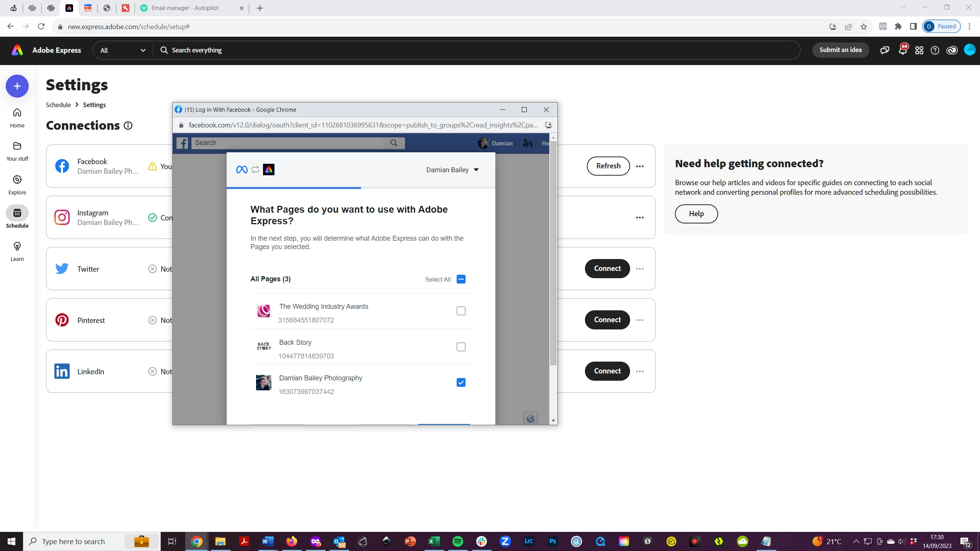980x551 pixels.
Task: Click the Refresh button for Facebook
Action: [608, 166]
